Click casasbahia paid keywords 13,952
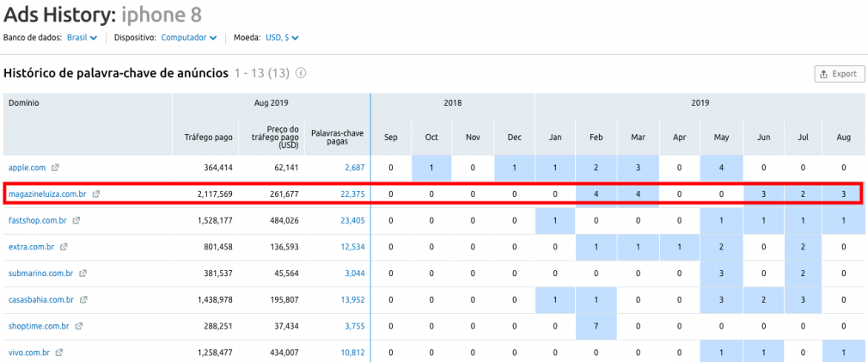This screenshot has width=868, height=362. (353, 299)
